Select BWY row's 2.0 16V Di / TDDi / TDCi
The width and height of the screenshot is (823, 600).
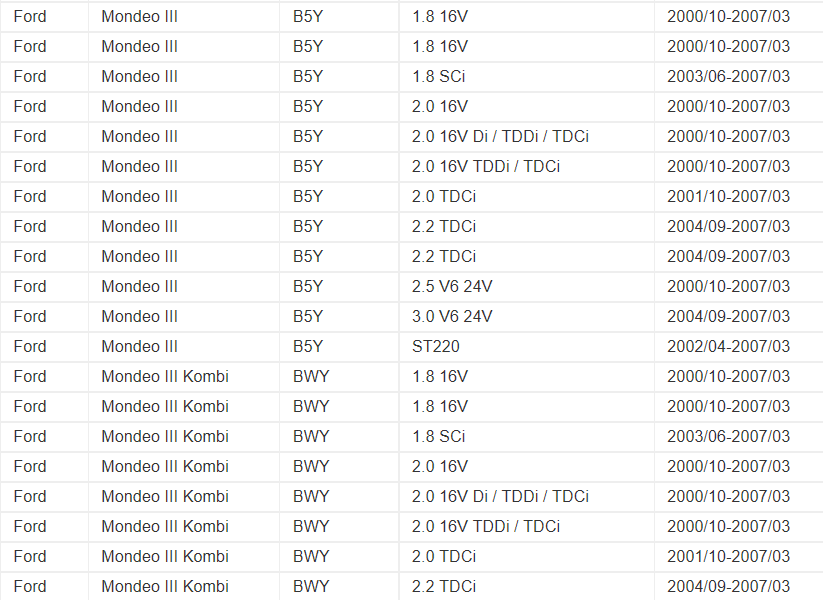tap(500, 496)
